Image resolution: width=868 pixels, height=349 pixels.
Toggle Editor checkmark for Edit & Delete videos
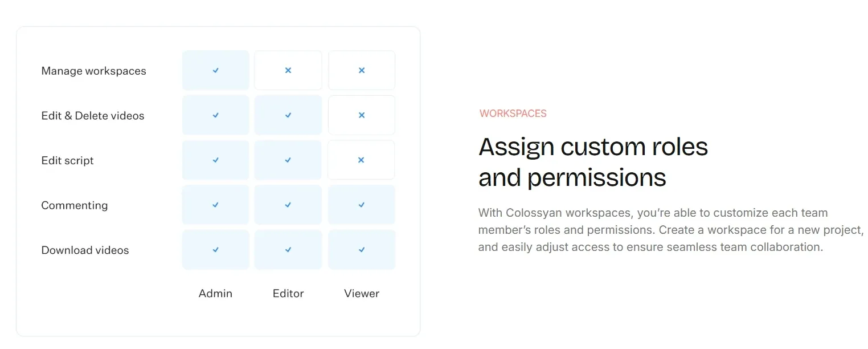[x=288, y=115]
